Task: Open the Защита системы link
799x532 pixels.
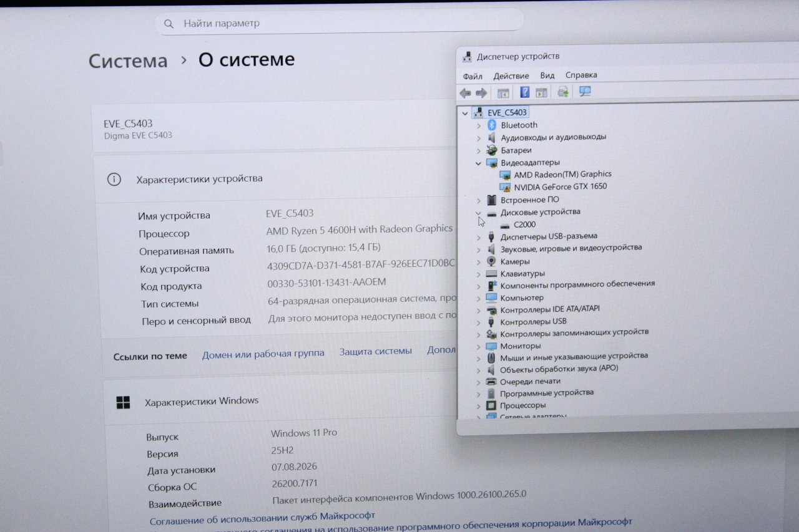Action: (376, 351)
